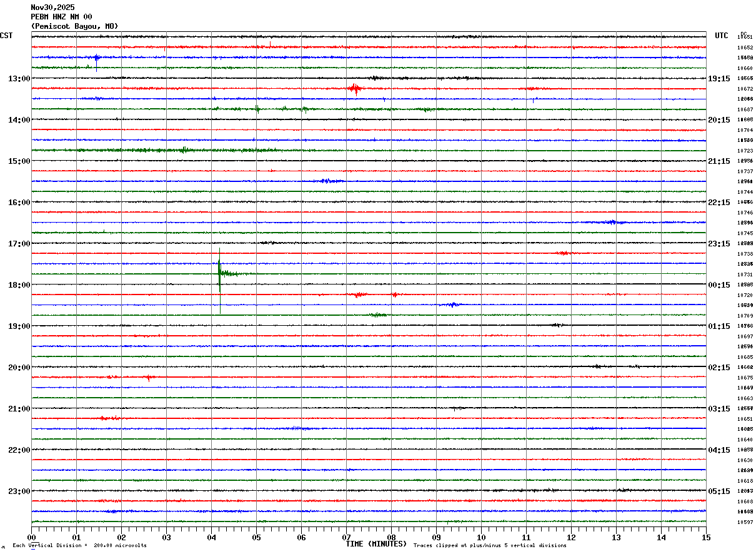Click the large green seismic spike near minute 4
The image size is (756, 554).
point(220,273)
